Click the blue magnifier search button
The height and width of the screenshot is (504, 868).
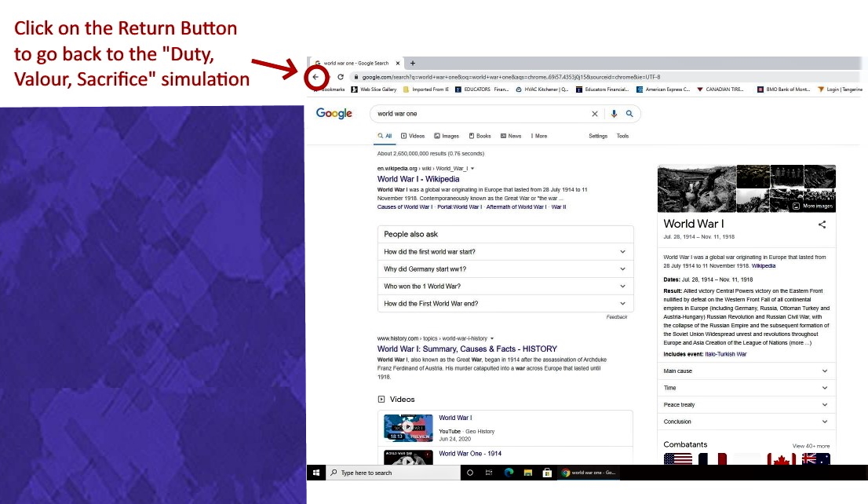click(629, 114)
